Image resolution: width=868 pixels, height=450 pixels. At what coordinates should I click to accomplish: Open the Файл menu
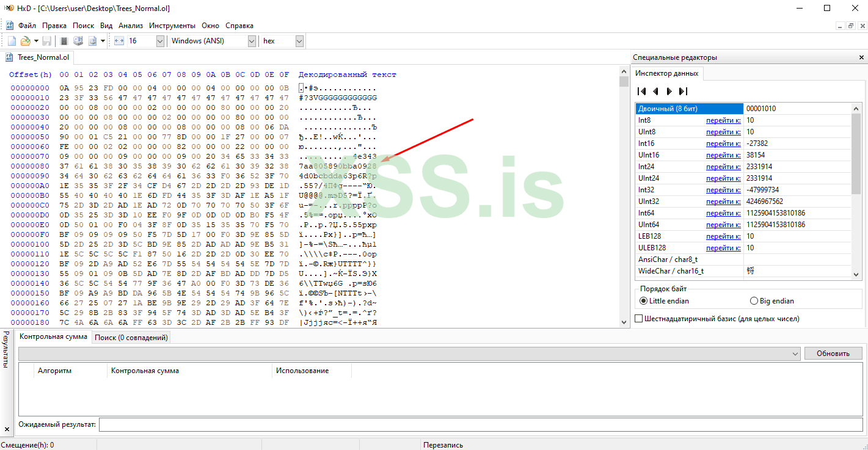[27, 26]
